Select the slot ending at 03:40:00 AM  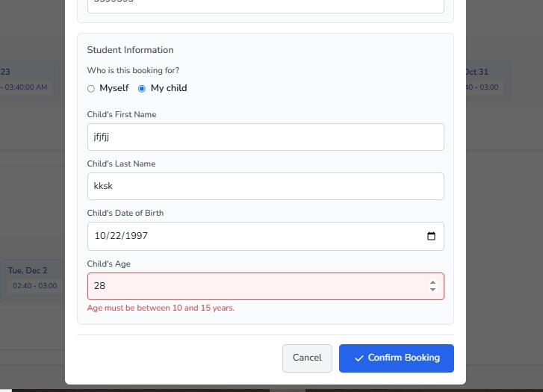pyautogui.click(x=27, y=87)
